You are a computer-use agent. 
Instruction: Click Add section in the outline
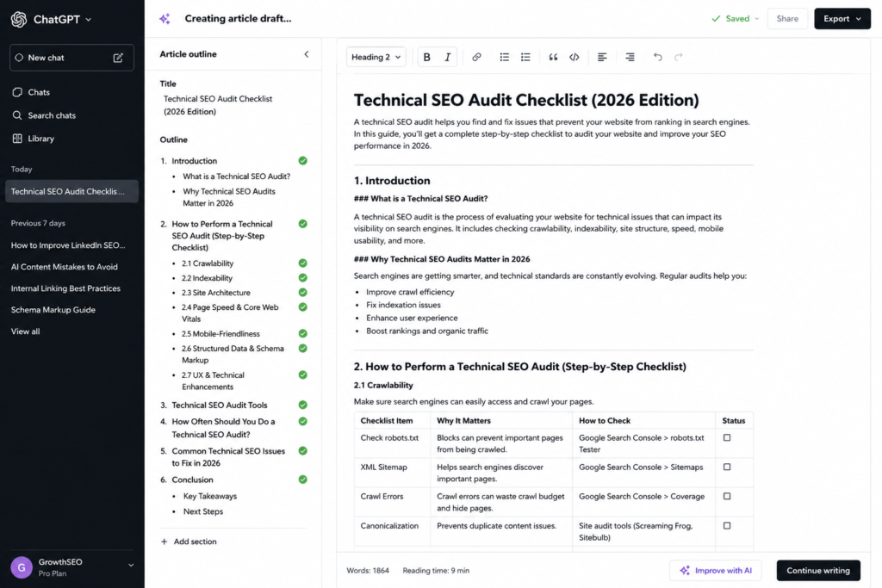pyautogui.click(x=189, y=542)
